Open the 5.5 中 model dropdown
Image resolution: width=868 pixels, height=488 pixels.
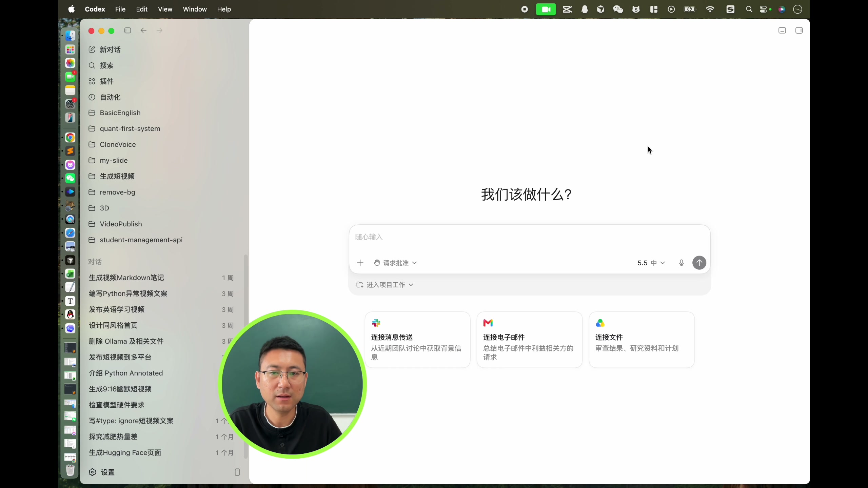[651, 263]
